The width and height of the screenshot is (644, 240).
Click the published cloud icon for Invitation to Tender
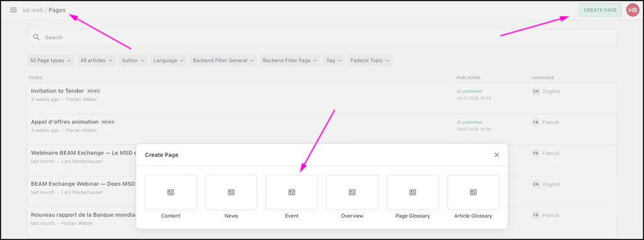point(459,91)
